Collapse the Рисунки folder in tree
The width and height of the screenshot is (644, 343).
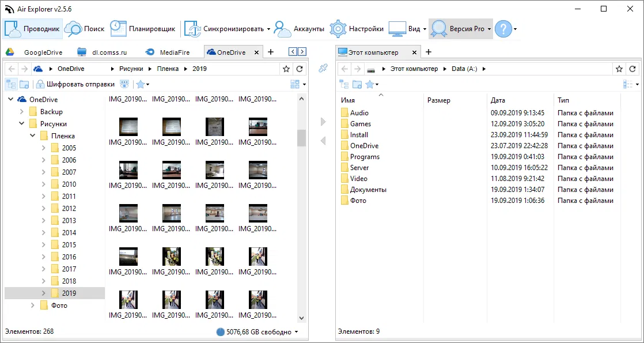[x=21, y=123]
